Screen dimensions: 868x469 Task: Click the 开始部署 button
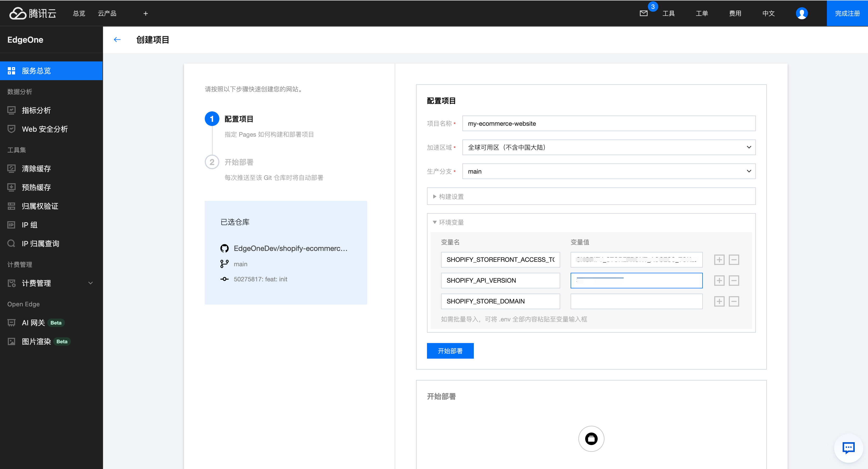click(450, 351)
